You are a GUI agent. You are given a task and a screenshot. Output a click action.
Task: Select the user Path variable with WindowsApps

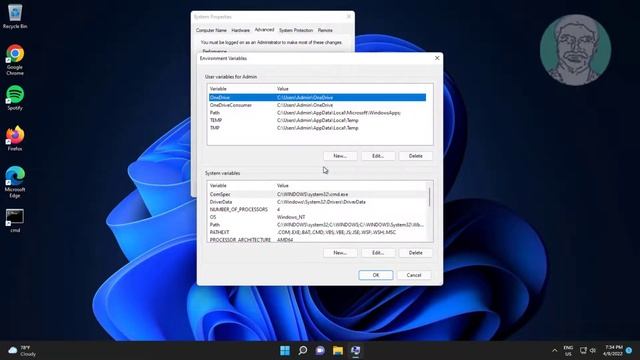pyautogui.click(x=317, y=113)
